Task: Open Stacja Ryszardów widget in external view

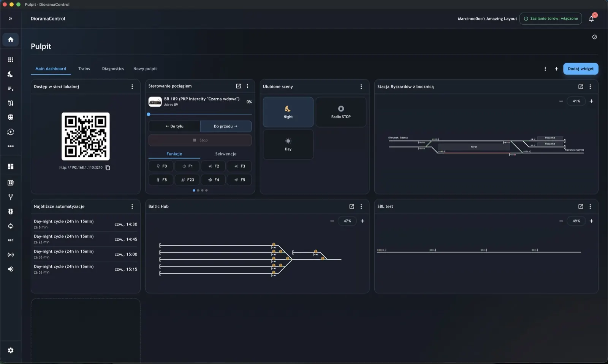Action: pos(581,87)
